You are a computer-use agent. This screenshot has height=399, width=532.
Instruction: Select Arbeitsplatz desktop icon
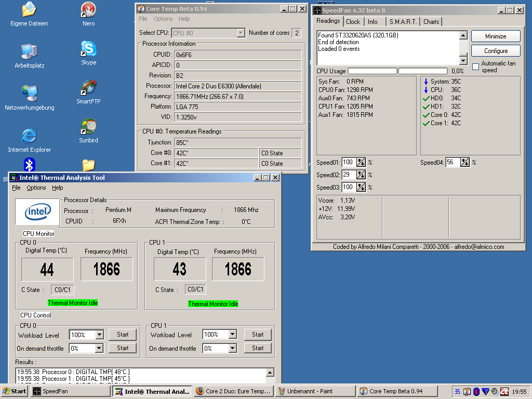[30, 56]
